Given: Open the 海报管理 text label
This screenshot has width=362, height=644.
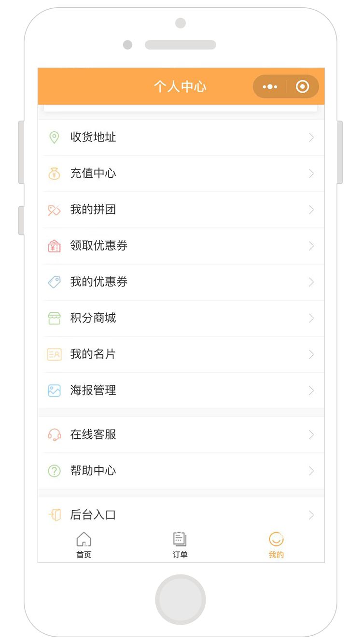Looking at the screenshot, I should [x=93, y=391].
